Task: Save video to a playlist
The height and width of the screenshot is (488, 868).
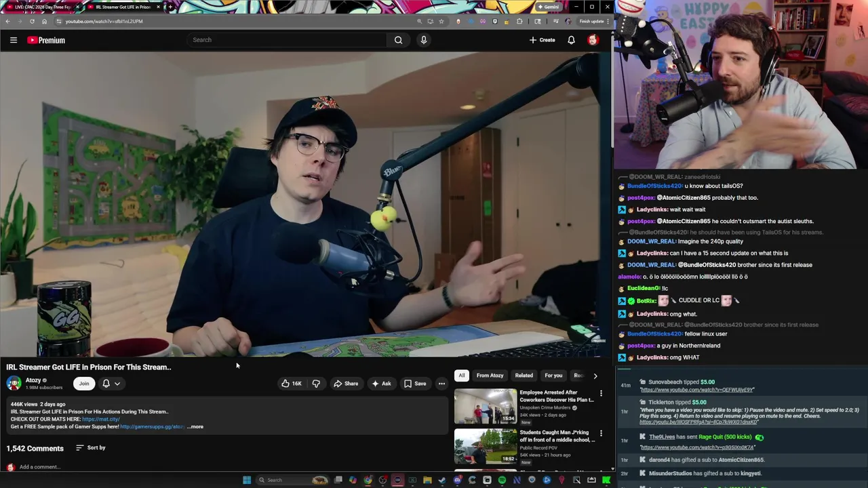Action: [x=415, y=384]
